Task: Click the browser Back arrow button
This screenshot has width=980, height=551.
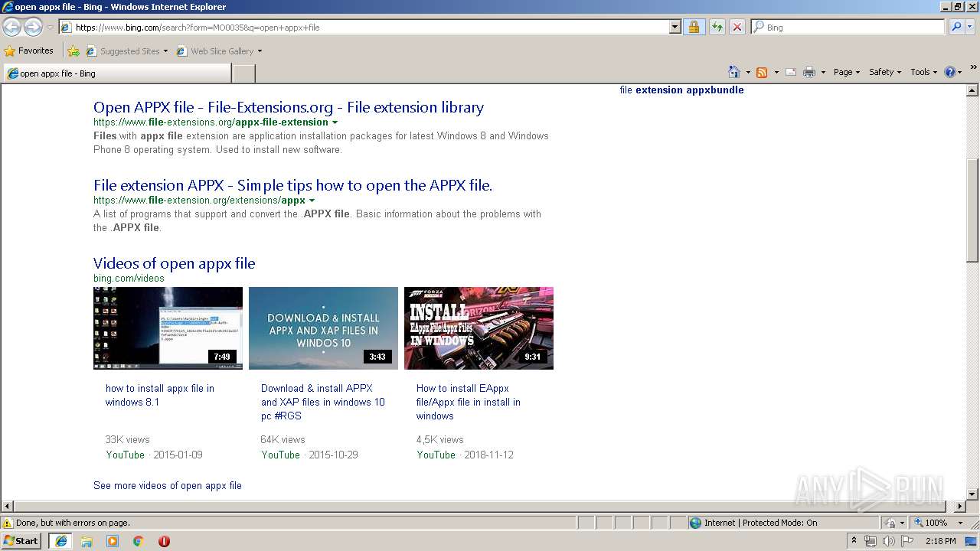Action: coord(11,27)
